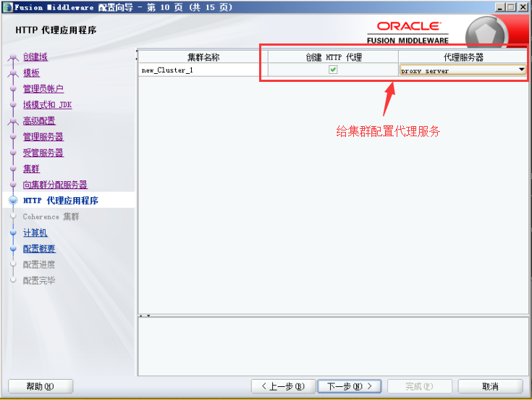Image resolution: width=532 pixels, height=400 pixels.
Task: Select 域模式和 JDK step
Action: 47,105
